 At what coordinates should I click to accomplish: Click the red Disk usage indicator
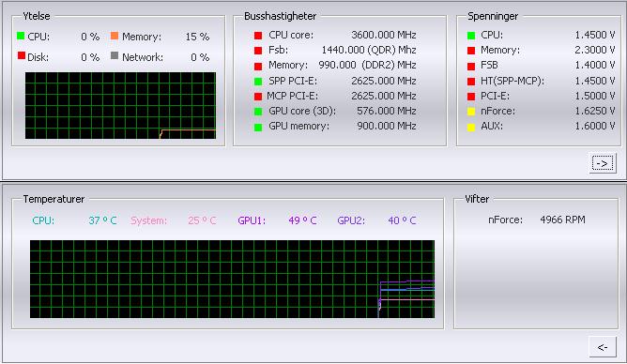(22, 55)
